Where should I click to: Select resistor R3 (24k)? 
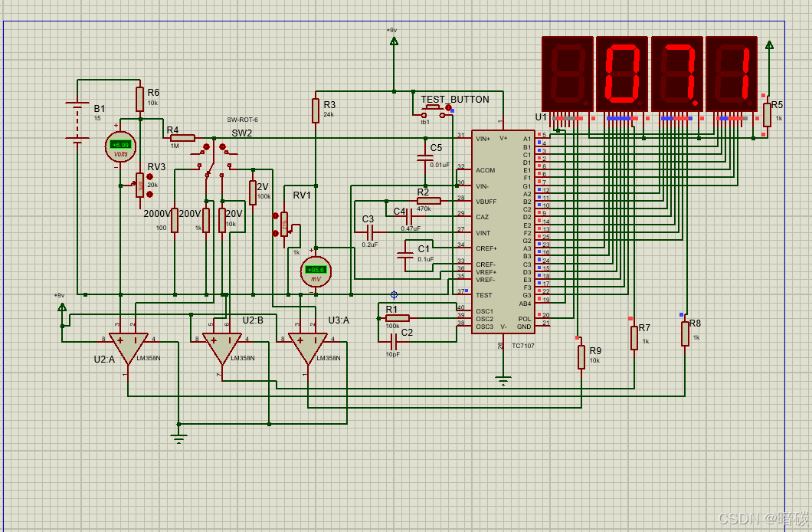click(x=316, y=110)
